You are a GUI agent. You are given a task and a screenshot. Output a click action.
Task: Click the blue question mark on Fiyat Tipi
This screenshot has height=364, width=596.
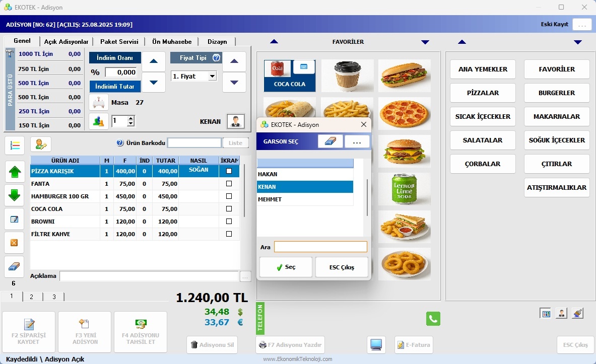[x=216, y=58]
